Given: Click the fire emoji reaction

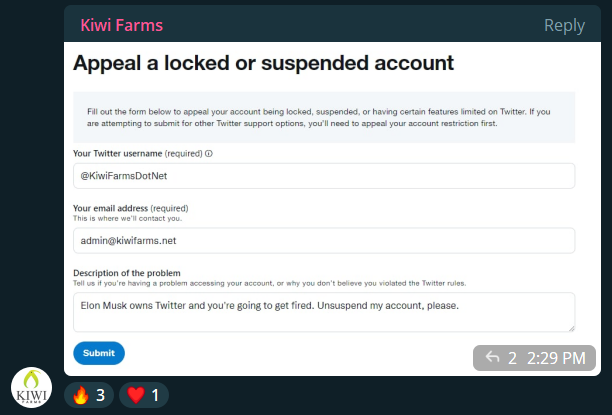Looking at the screenshot, I should point(81,395).
